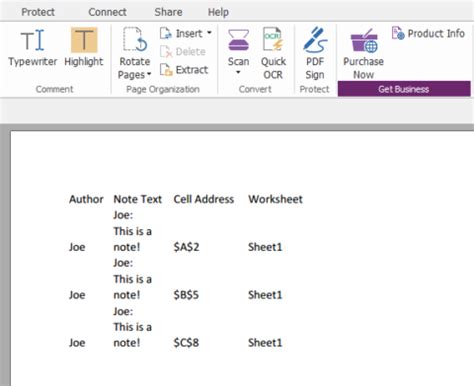Open the PDF Sign tool
This screenshot has height=386, width=474.
click(x=315, y=53)
